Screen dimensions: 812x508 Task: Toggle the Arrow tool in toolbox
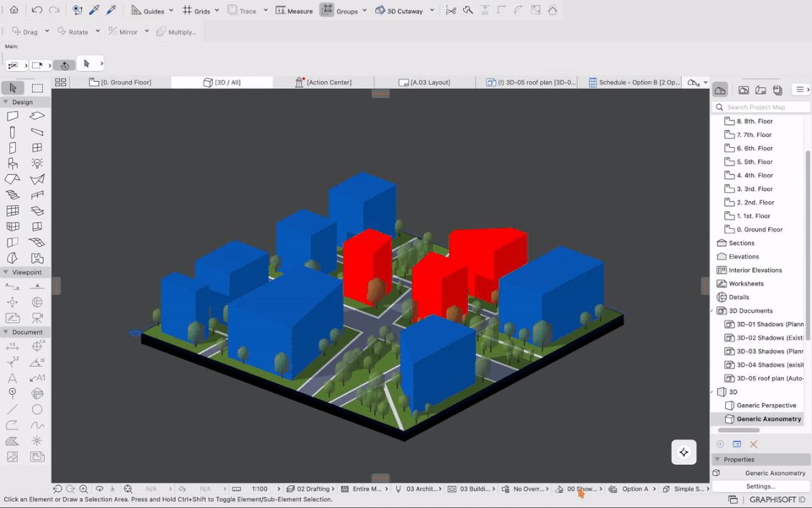click(x=12, y=88)
